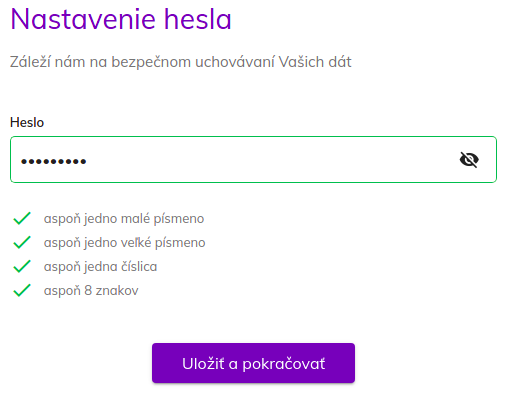Screen dimensions: 508x403
Task: Select the text aspoň jedna číslica
Action: tap(100, 266)
